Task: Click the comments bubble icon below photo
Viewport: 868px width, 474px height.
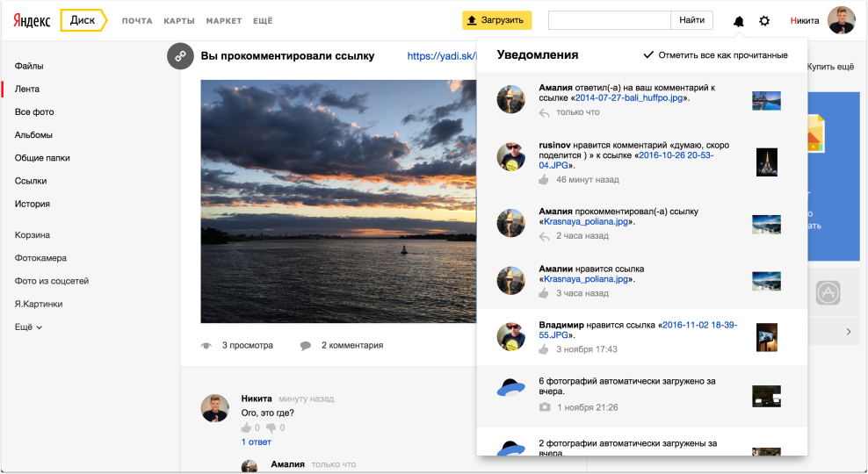Action: point(306,346)
